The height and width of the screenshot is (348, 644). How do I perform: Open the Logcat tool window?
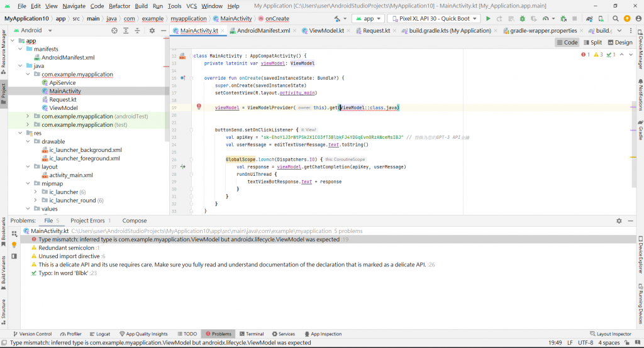[100, 334]
